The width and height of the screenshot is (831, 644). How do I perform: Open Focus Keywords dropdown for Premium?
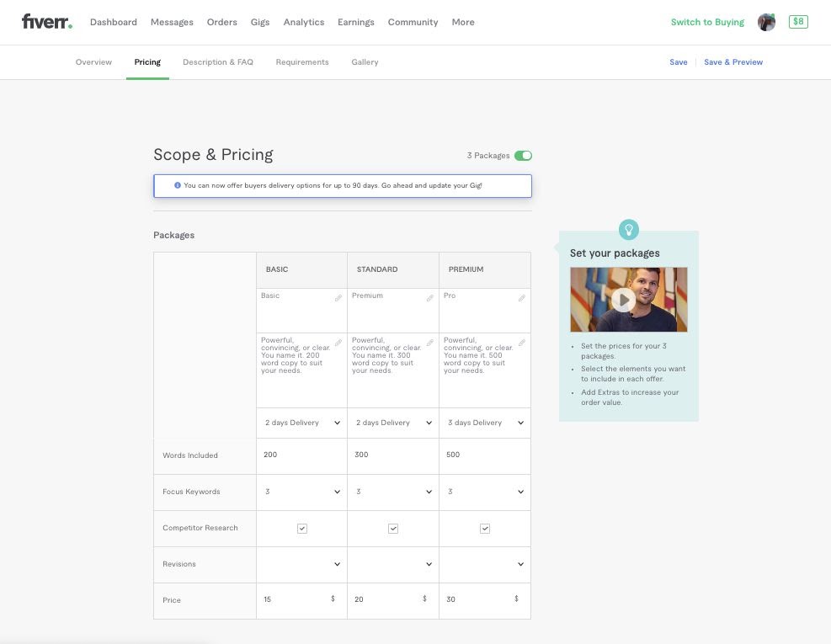485,492
